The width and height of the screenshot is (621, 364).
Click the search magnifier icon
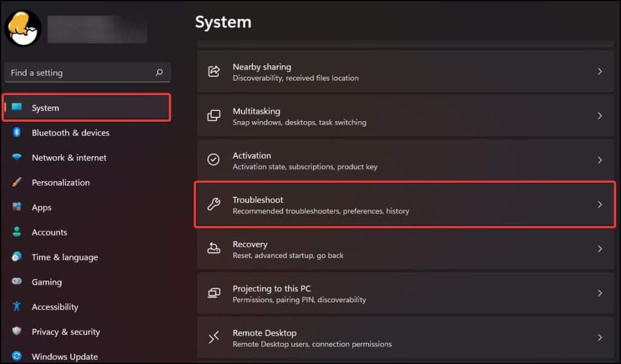tap(159, 72)
